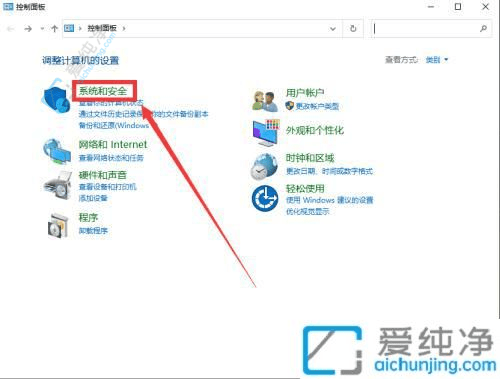Click 卸载程序 link
The image size is (500, 379).
93,230
